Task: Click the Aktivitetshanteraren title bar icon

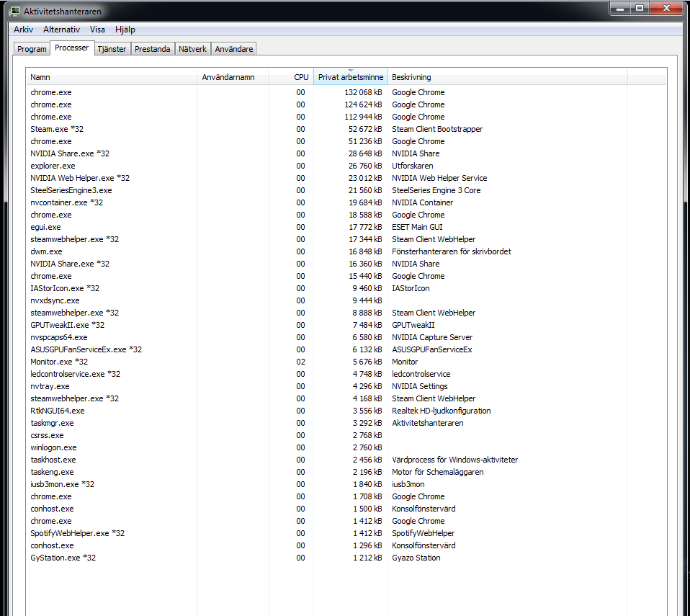Action: coord(14,11)
